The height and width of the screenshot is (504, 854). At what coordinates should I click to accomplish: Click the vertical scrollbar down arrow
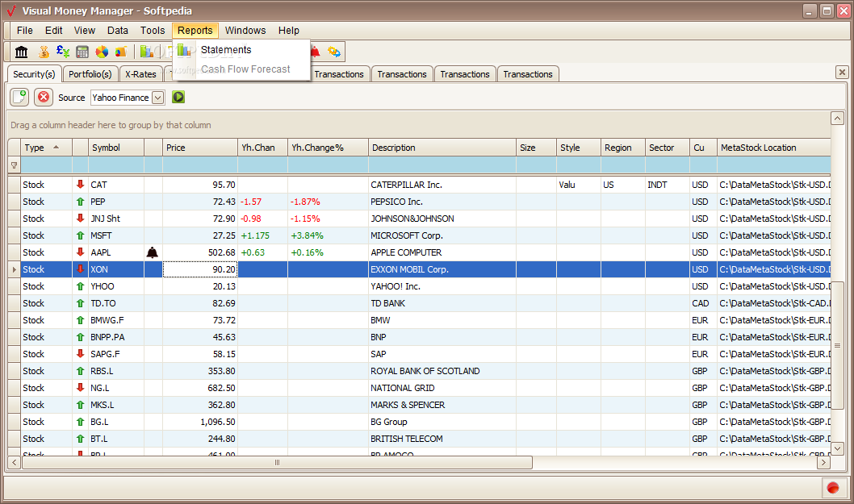[837, 448]
